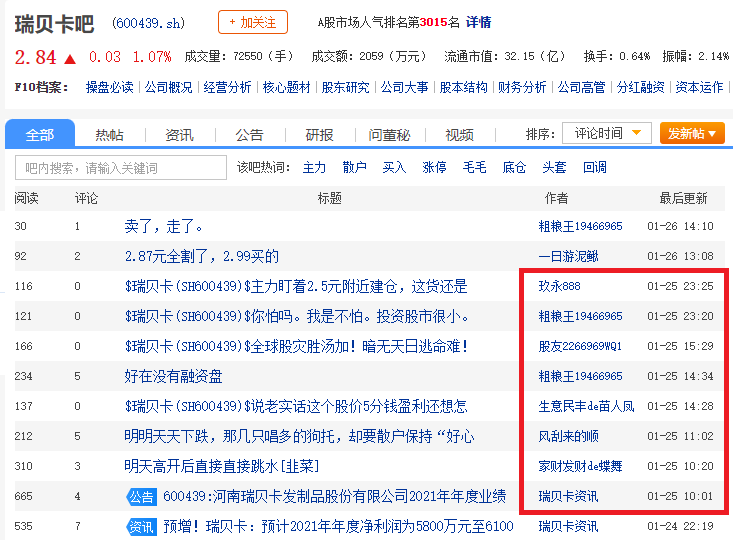Open post about 主力盯着2.5元附近建仓
733x544 pixels.
[296, 286]
